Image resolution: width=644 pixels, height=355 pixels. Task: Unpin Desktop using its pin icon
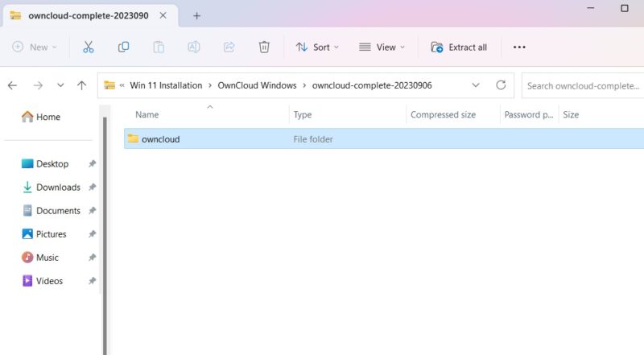pos(92,163)
